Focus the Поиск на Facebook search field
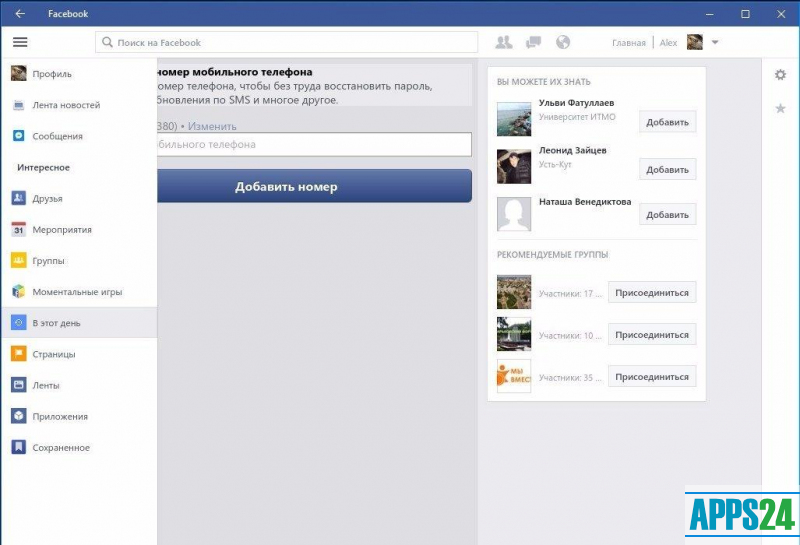This screenshot has height=545, width=800. tap(286, 42)
